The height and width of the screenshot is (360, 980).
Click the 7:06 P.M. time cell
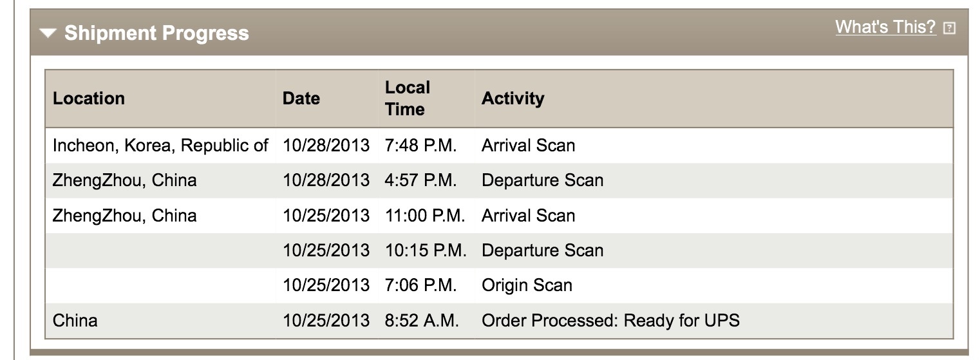coord(420,285)
